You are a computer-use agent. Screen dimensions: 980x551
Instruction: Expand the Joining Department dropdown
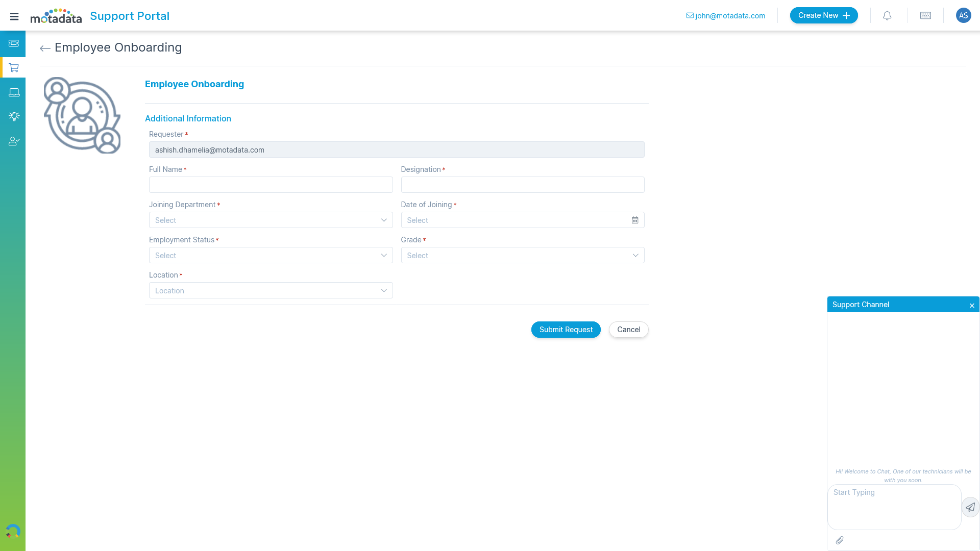click(271, 220)
